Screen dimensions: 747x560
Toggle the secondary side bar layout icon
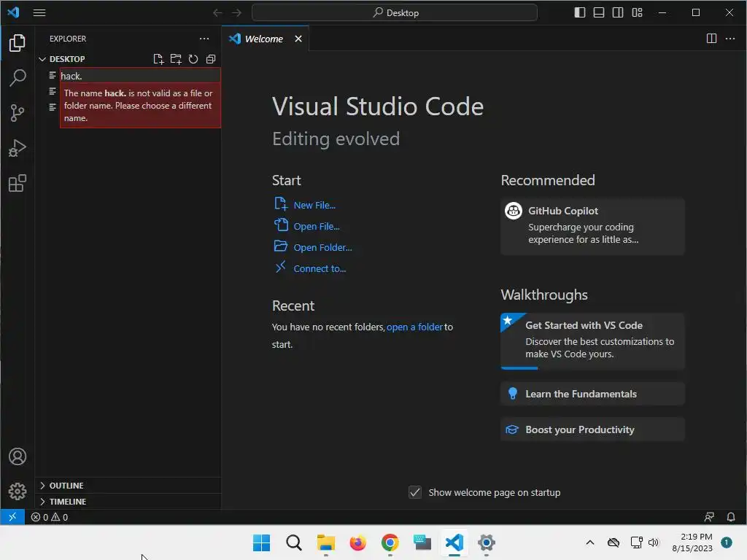point(618,13)
